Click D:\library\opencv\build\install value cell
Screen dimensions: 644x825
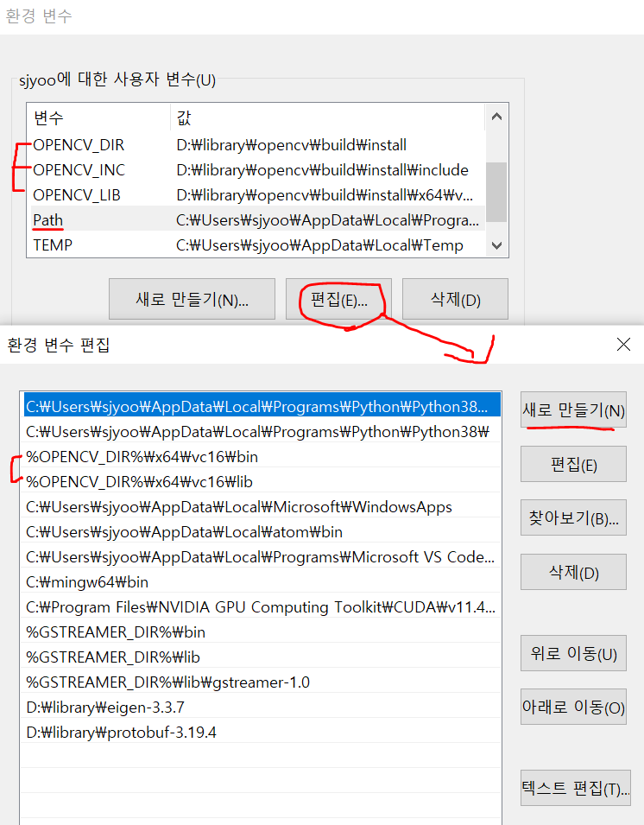tap(291, 144)
